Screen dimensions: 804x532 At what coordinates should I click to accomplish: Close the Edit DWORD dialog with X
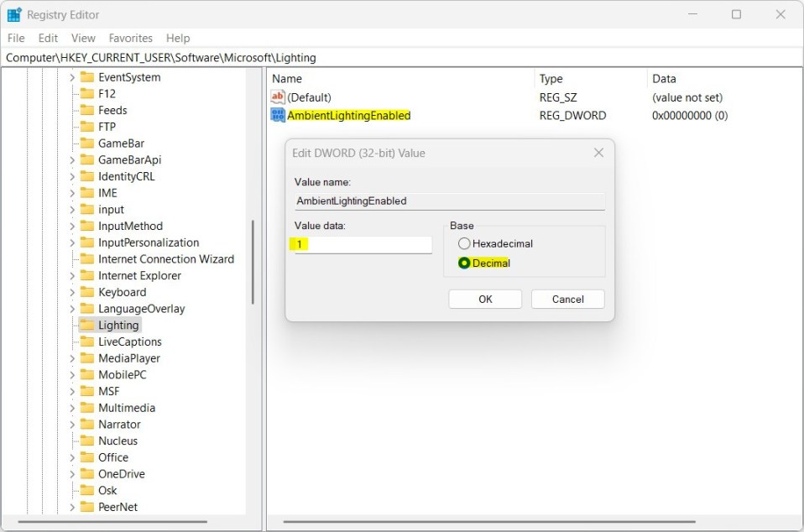(x=598, y=153)
